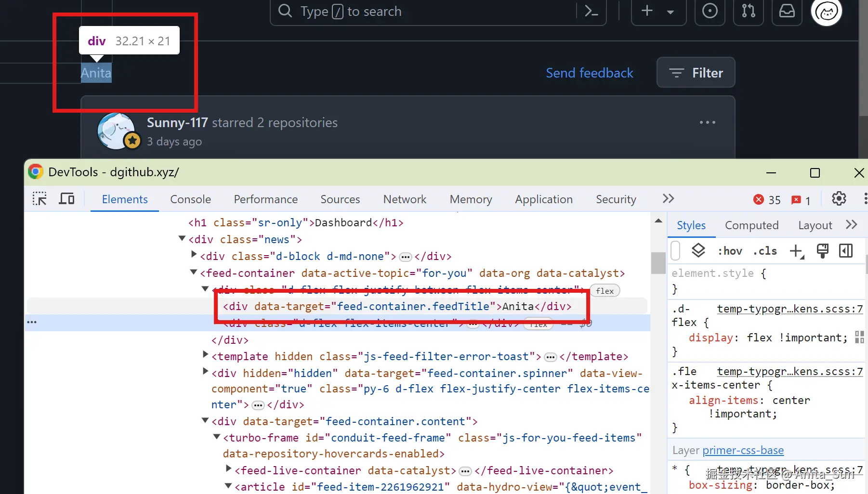
Task: Switch to the Network tab
Action: point(405,199)
